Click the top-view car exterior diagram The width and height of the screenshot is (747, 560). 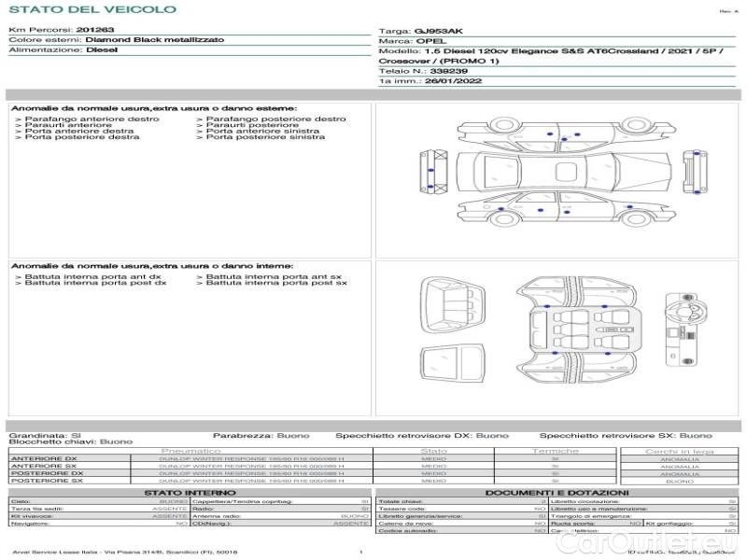(x=564, y=172)
